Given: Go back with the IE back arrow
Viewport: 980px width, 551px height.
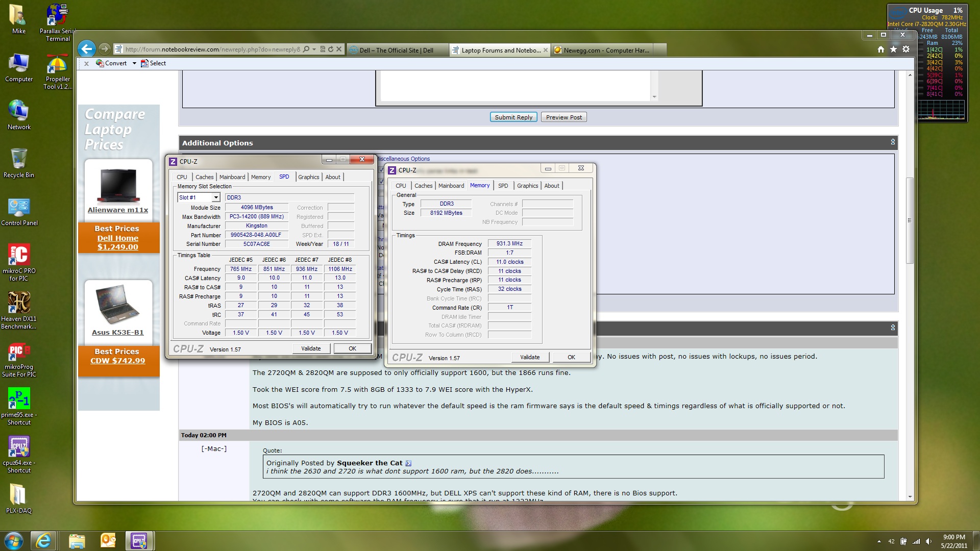Looking at the screenshot, I should (x=87, y=49).
